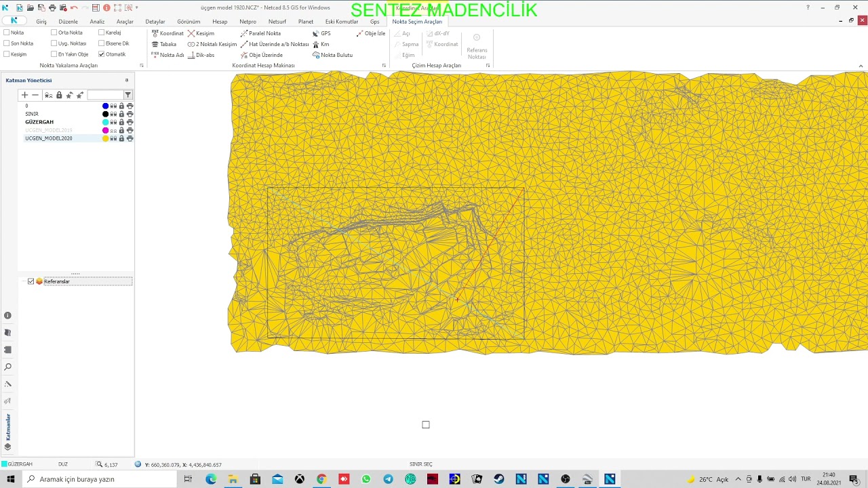The height and width of the screenshot is (488, 868).
Task: Select the Dik-abs tool
Action: pyautogui.click(x=201, y=55)
